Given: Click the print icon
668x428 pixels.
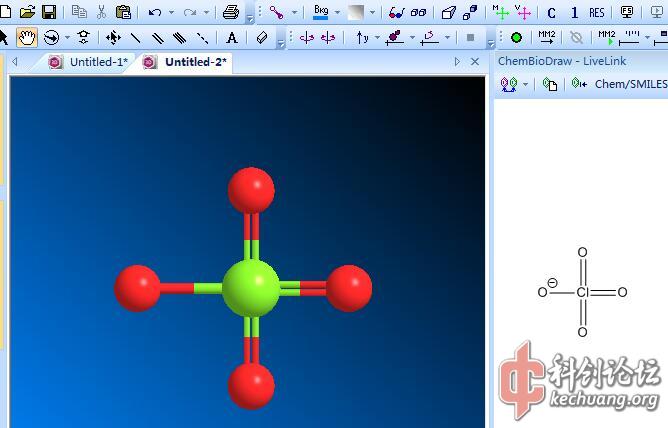Looking at the screenshot, I should click(231, 13).
